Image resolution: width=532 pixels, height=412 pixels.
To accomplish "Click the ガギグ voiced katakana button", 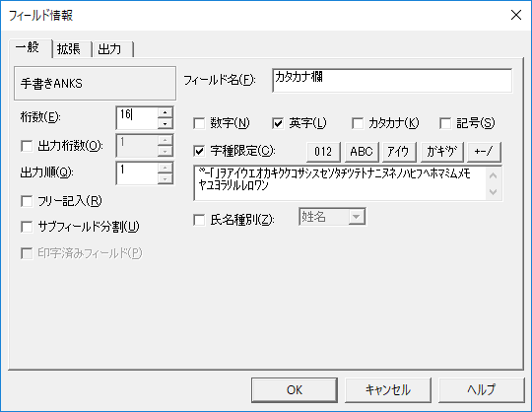I will (x=441, y=152).
